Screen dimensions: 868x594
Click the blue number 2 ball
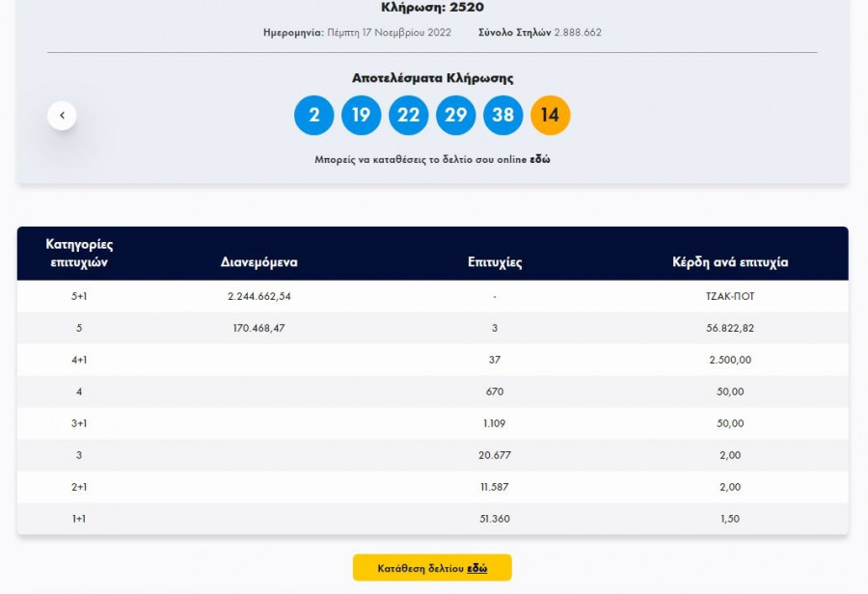click(314, 116)
